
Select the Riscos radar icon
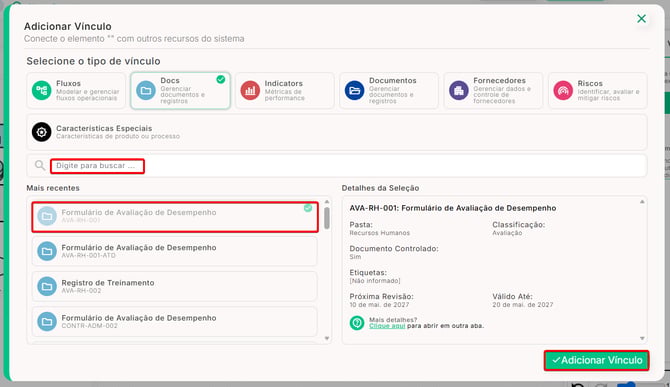(563, 91)
